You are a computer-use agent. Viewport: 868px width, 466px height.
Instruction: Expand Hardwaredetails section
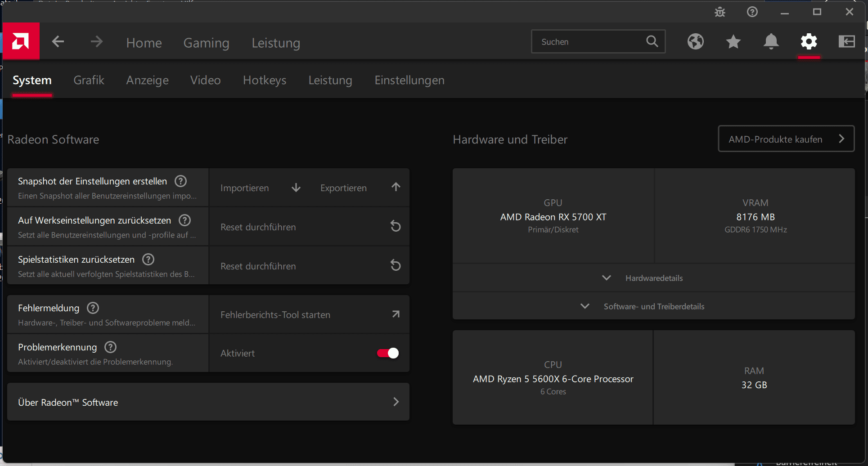tap(653, 278)
